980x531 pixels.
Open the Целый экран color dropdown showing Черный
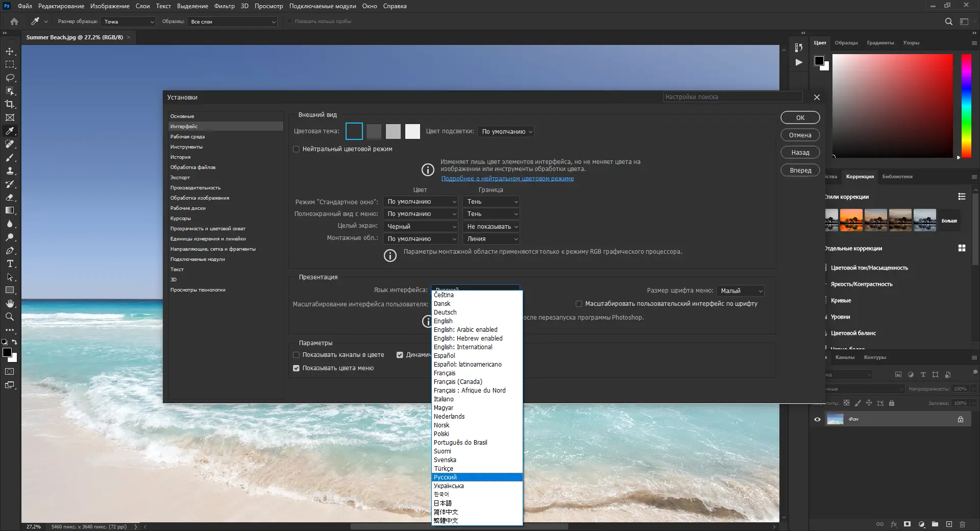pyautogui.click(x=421, y=227)
